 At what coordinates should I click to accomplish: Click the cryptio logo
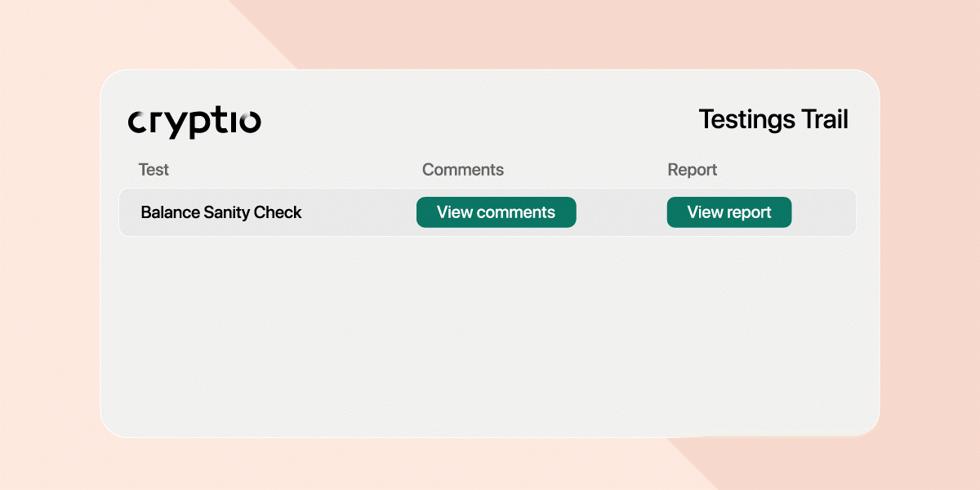(x=194, y=122)
